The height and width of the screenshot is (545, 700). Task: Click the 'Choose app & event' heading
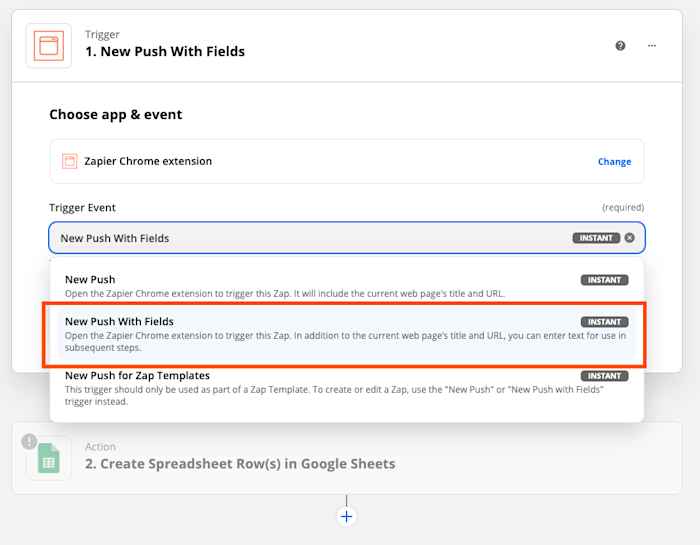pyautogui.click(x=116, y=115)
